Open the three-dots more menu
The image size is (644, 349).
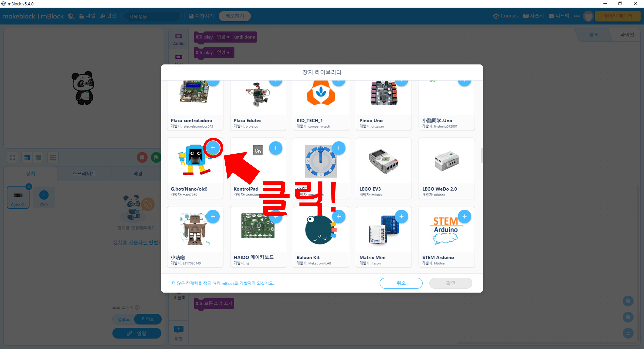point(577,16)
